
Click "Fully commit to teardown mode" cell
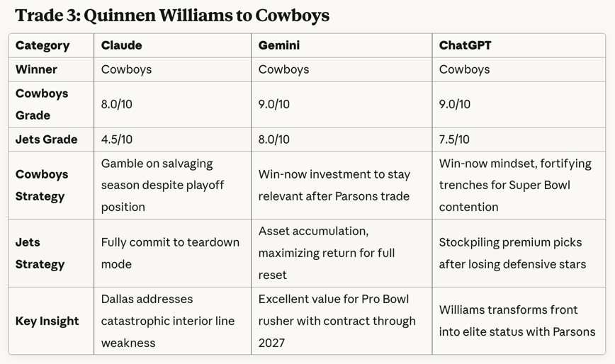(x=170, y=253)
